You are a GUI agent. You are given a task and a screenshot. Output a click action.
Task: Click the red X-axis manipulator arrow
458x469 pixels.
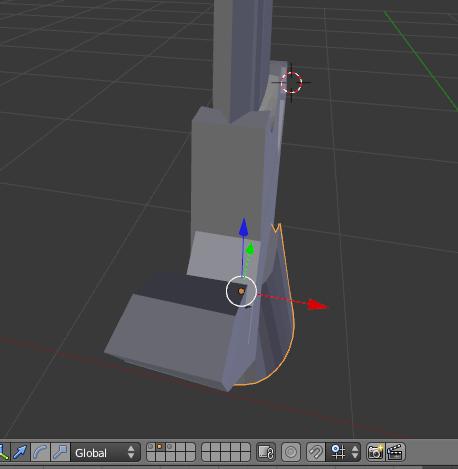(317, 305)
